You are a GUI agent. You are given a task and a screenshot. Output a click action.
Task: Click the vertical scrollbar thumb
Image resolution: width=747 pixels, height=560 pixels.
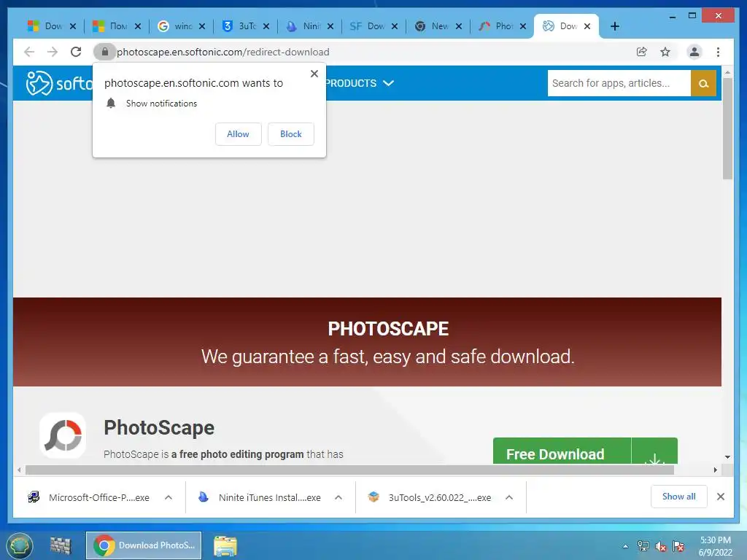click(727, 128)
